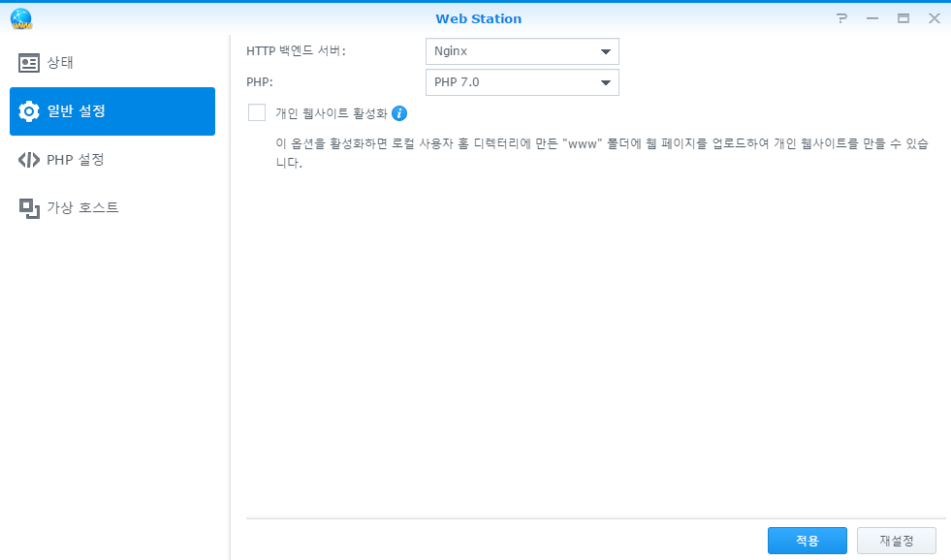Viewport: 951px width, 560px height.
Task: Click the 가상 호스트 sidebar icon
Action: pos(29,208)
